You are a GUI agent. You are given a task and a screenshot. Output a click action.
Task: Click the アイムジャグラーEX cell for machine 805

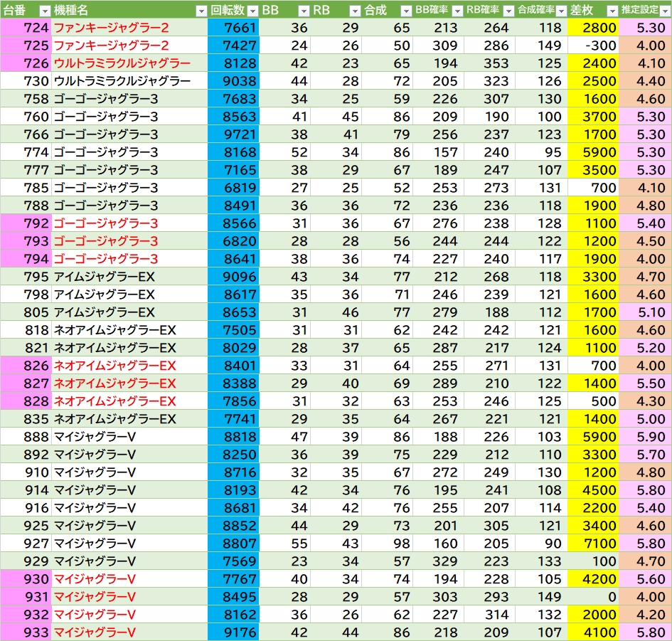pos(129,312)
